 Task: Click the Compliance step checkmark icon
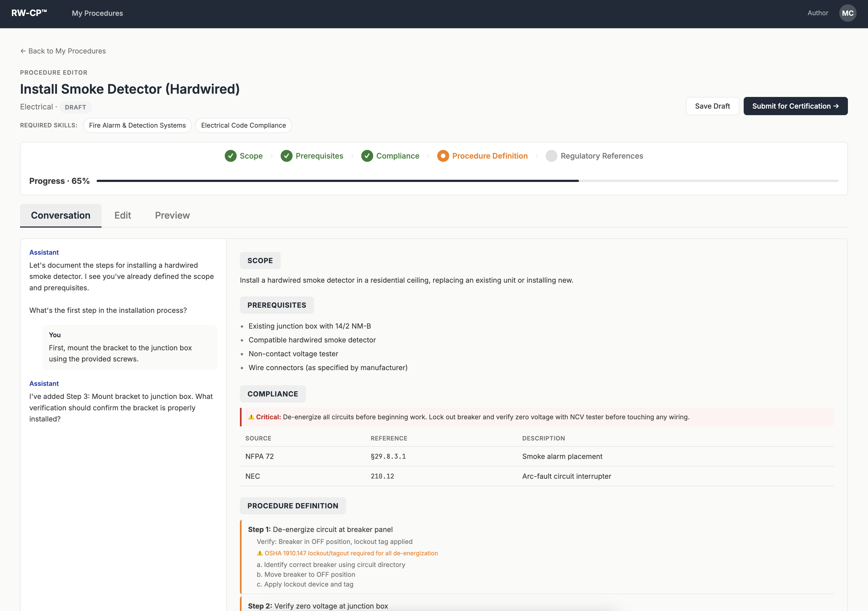367,156
